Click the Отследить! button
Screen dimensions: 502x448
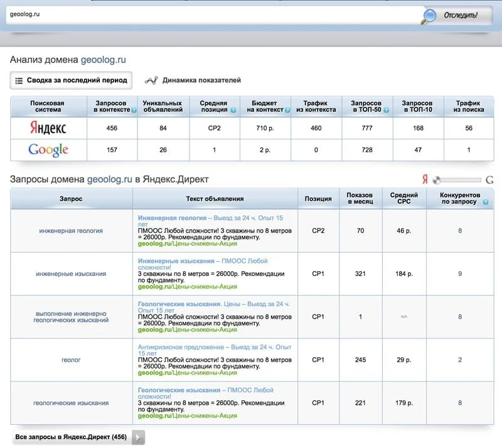[461, 15]
